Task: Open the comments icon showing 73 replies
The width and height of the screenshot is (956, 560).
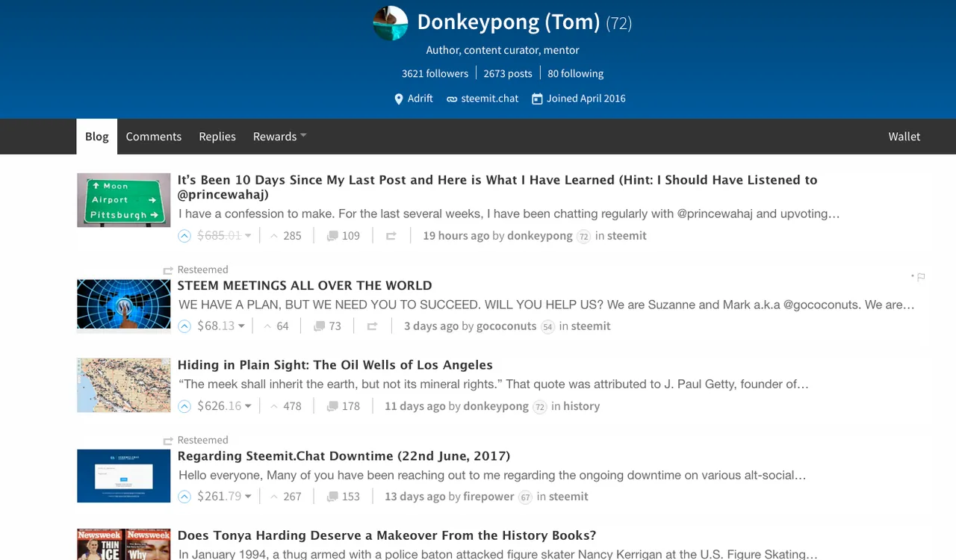Action: click(x=319, y=326)
